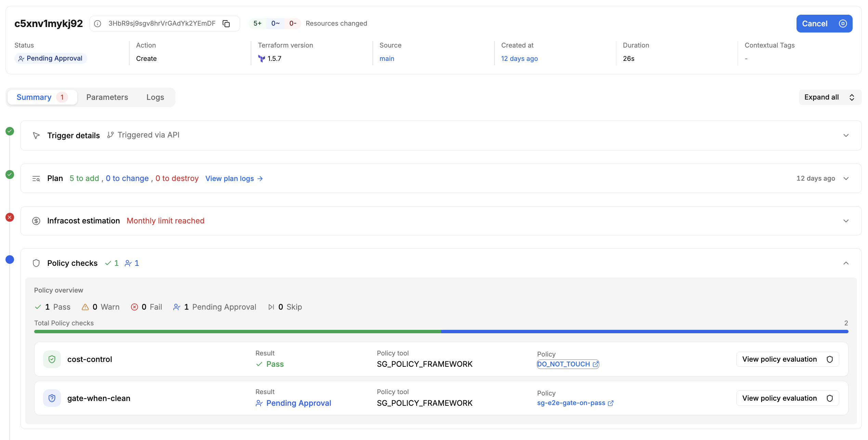Screen dimensions: 868x440
Task: Click the gate-when-clean blue shield icon
Action: 52,398
